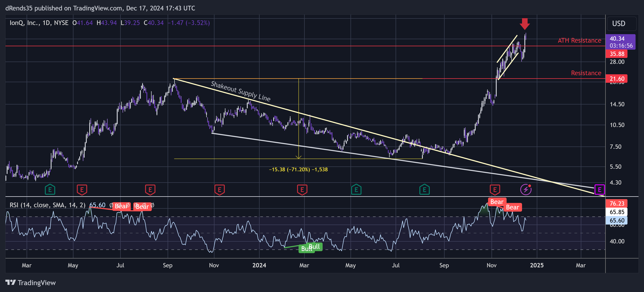The width and height of the screenshot is (644, 292).
Task: Click the high price value H43.94
Action: pos(107,23)
